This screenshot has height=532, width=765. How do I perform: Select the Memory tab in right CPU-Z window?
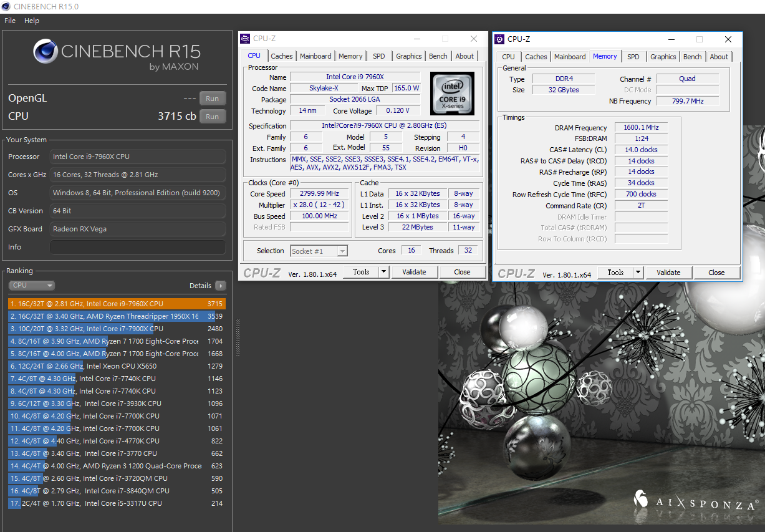605,56
